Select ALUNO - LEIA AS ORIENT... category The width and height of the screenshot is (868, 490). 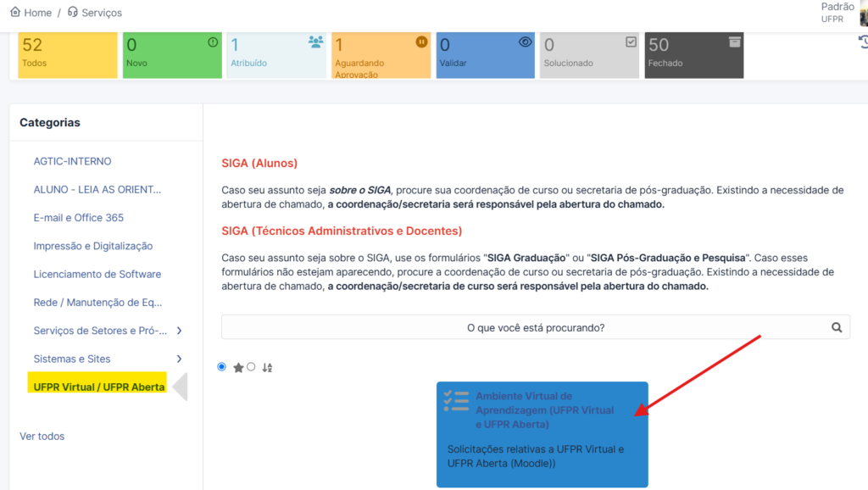click(x=97, y=189)
